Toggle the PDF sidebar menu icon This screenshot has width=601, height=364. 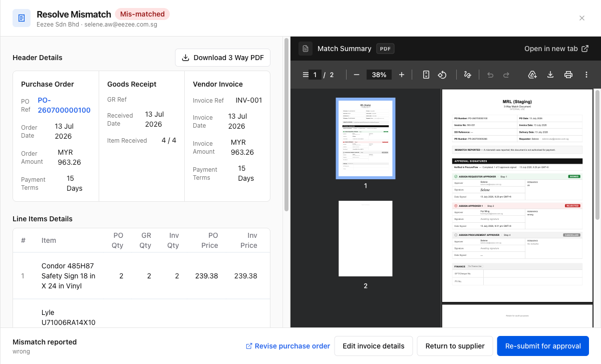point(306,75)
